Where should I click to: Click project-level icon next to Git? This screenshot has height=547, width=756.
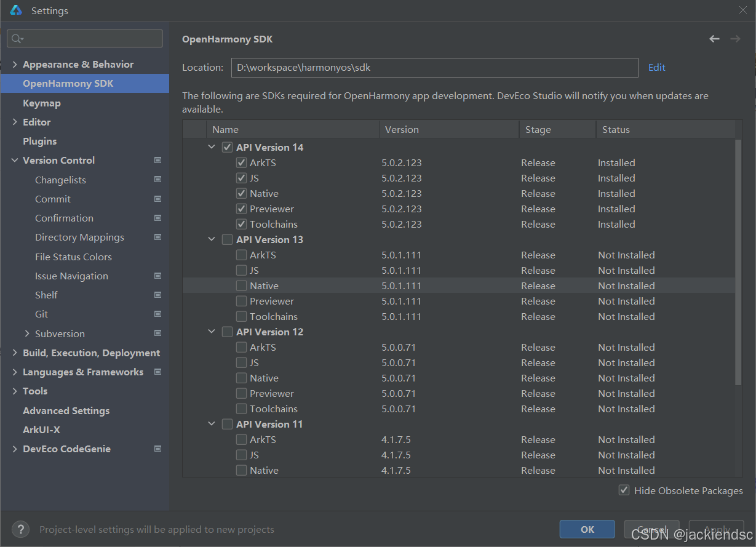click(157, 314)
